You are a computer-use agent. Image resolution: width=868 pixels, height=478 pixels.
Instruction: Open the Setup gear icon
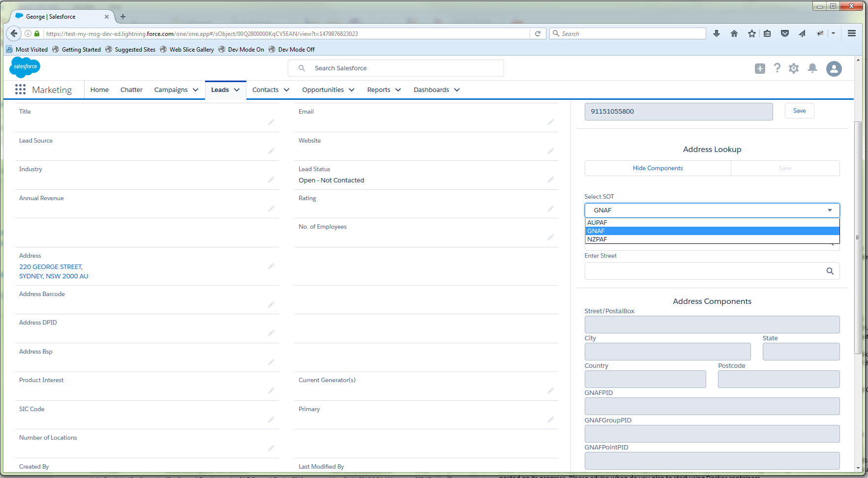coord(794,68)
